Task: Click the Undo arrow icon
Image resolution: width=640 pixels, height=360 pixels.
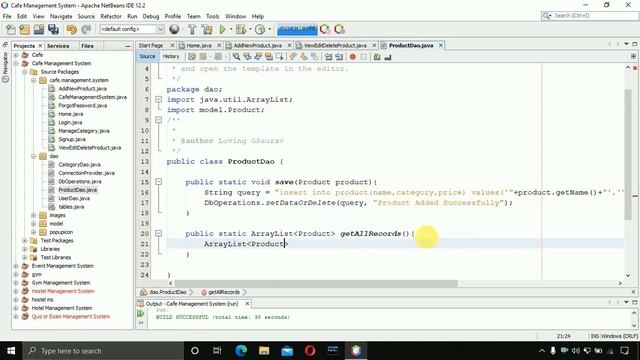Action: point(72,29)
